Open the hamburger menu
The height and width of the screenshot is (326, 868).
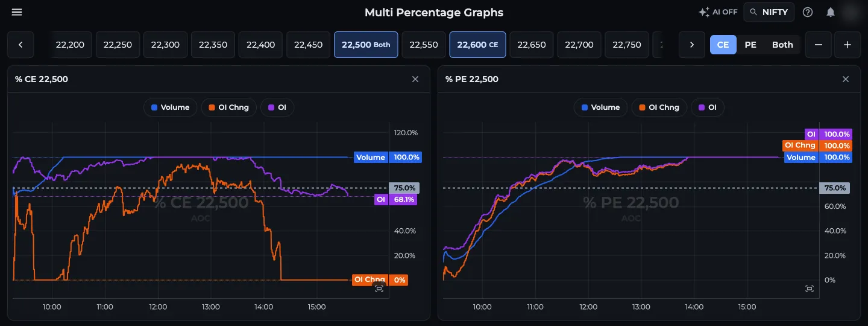[17, 12]
